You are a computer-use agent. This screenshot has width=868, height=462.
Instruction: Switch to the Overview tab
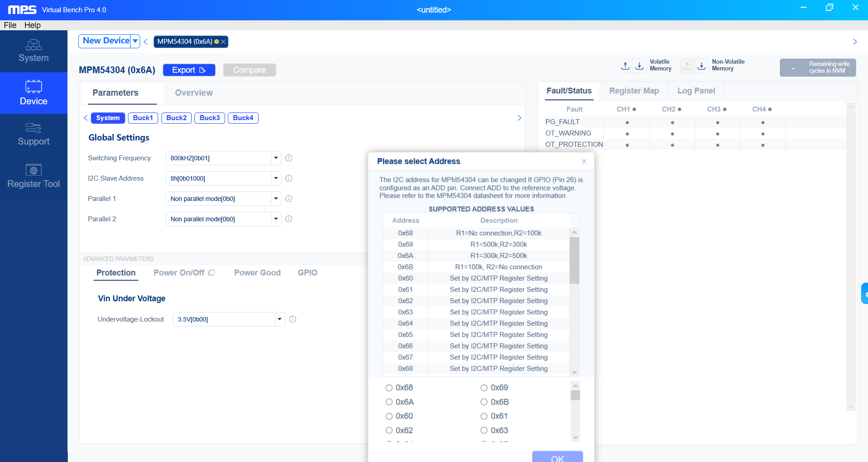pos(193,93)
